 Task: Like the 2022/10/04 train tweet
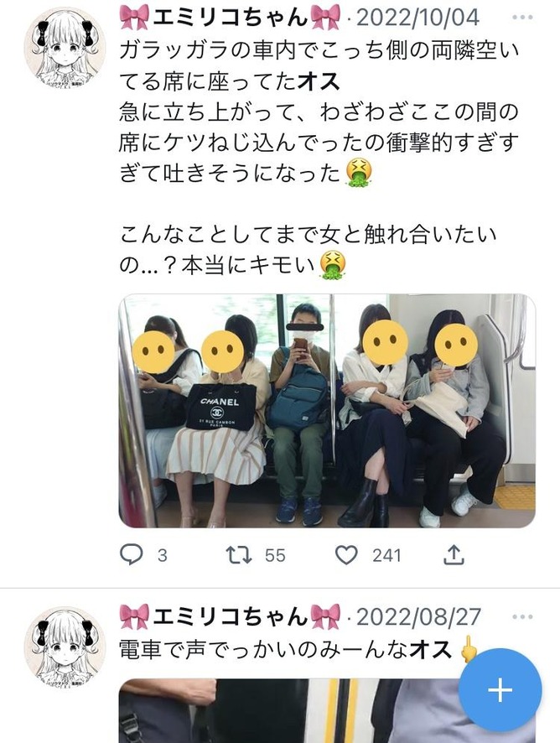346,555
